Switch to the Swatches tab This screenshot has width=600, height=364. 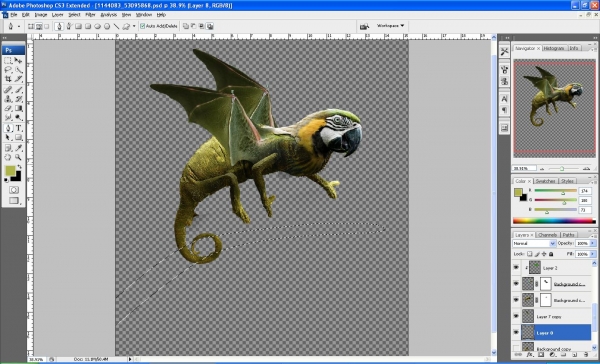point(545,181)
